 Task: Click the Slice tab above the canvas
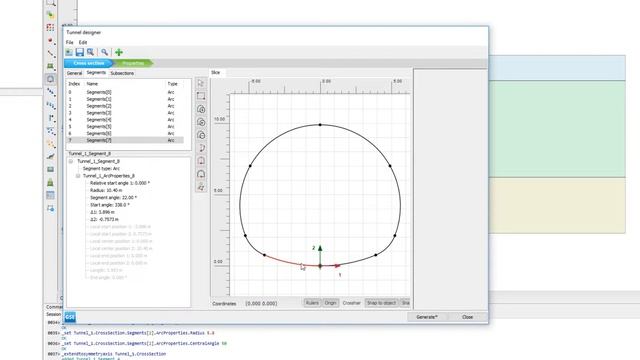pos(216,73)
